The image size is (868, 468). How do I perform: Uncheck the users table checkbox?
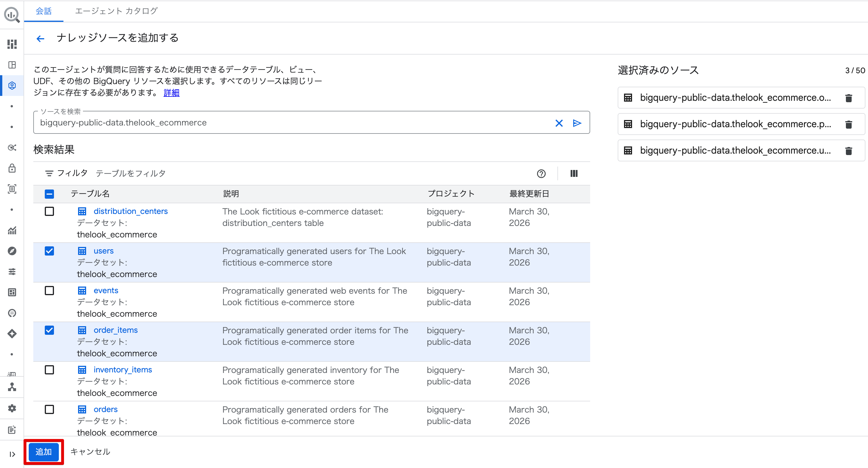(x=49, y=251)
